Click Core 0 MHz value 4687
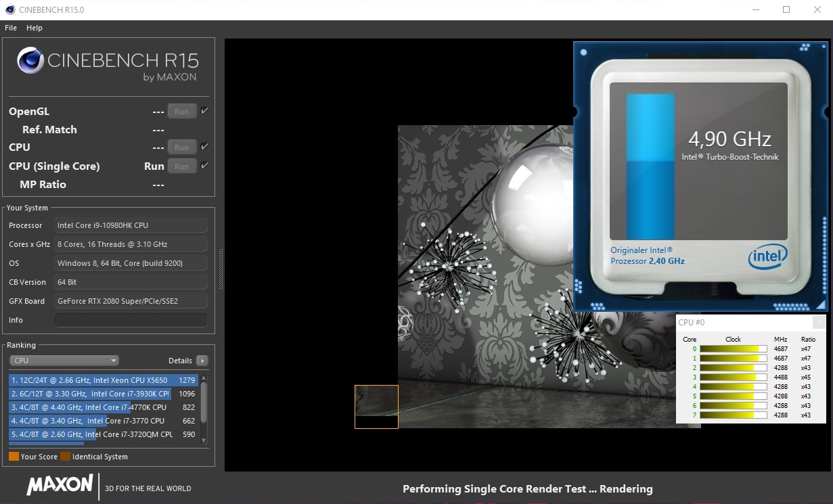833x504 pixels. coord(781,349)
